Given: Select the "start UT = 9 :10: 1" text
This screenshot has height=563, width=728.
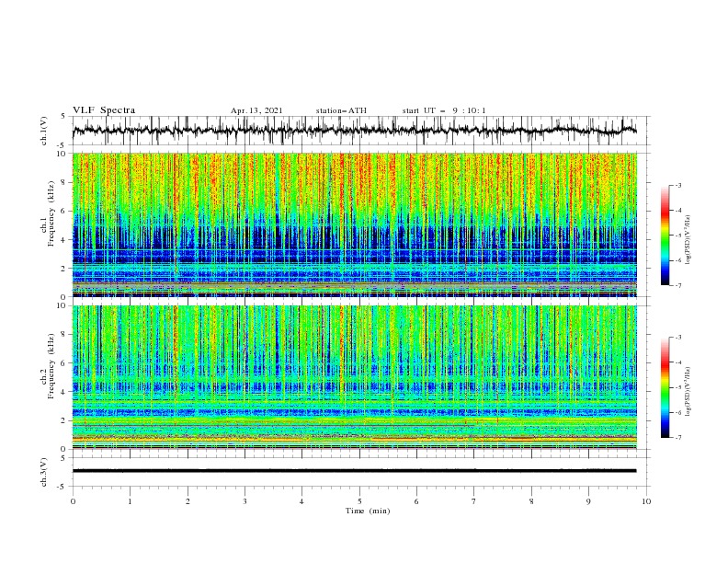Looking at the screenshot, I should click(x=444, y=110).
